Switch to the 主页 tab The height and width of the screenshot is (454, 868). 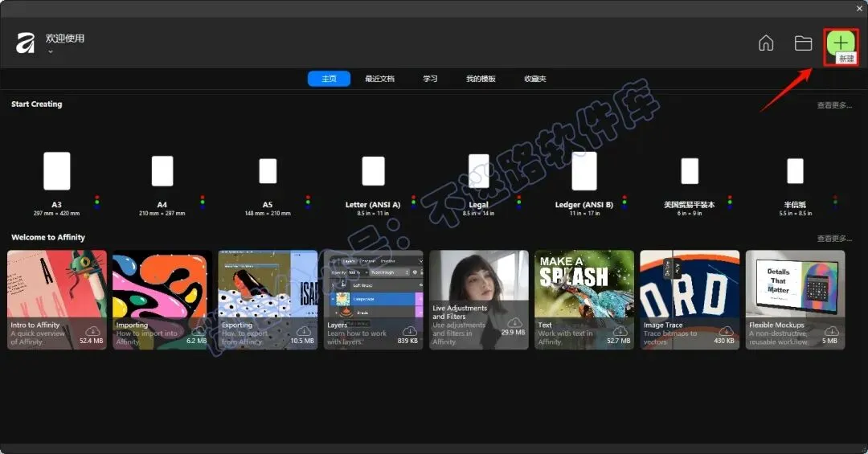point(329,79)
